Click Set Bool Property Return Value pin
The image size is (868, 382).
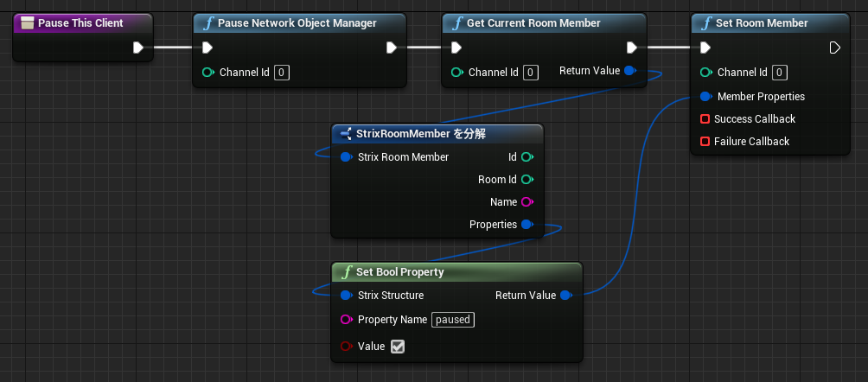pyautogui.click(x=565, y=296)
